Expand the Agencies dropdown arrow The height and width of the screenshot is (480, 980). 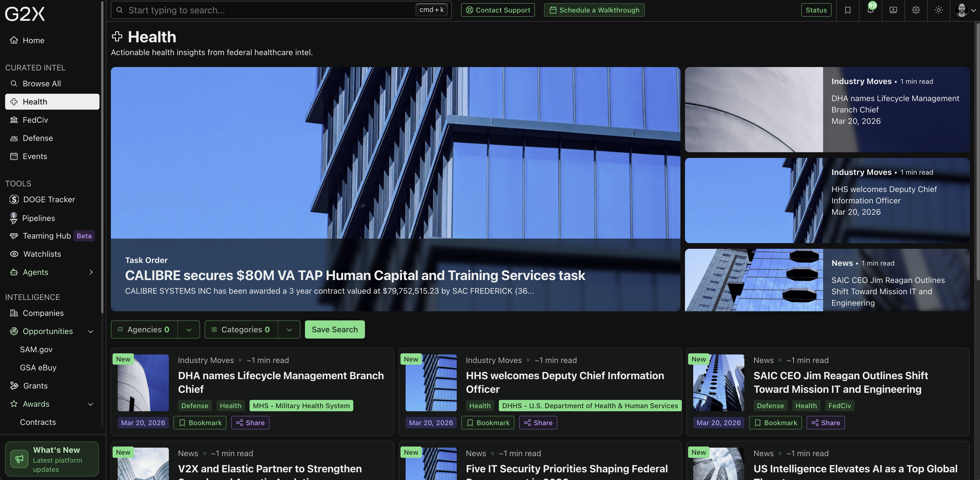(189, 329)
